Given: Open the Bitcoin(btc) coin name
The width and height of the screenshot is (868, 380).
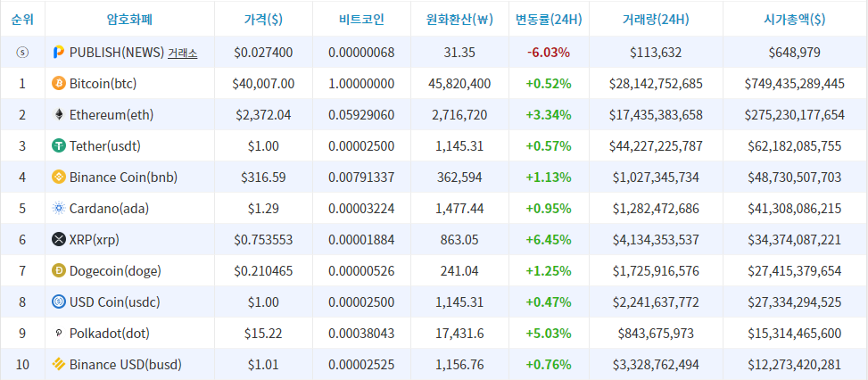Looking at the screenshot, I should pyautogui.click(x=103, y=84).
